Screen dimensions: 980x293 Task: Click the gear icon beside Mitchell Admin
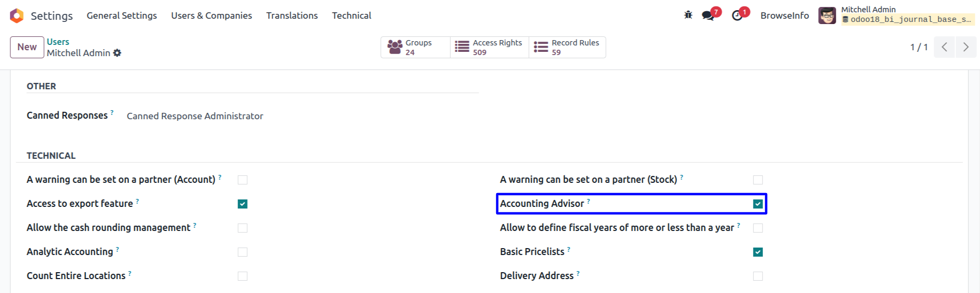[x=117, y=53]
